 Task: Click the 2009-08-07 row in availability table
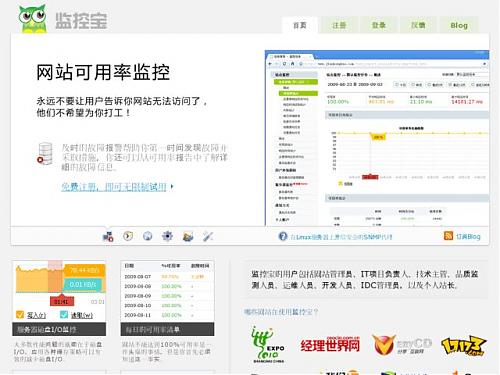click(167, 277)
